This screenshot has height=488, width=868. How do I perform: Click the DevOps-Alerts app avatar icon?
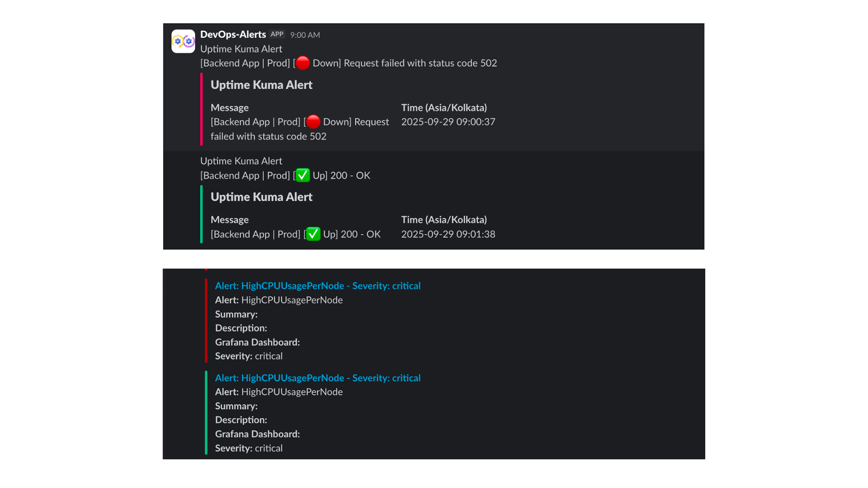183,41
